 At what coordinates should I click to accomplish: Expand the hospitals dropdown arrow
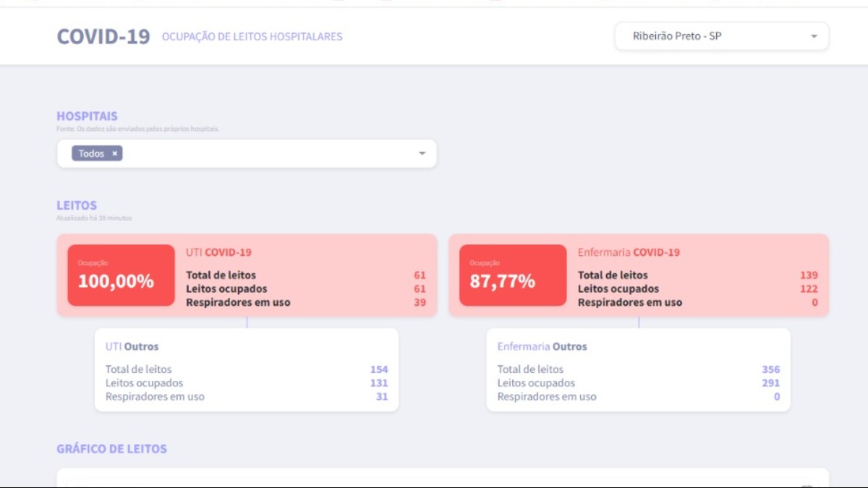tap(422, 153)
